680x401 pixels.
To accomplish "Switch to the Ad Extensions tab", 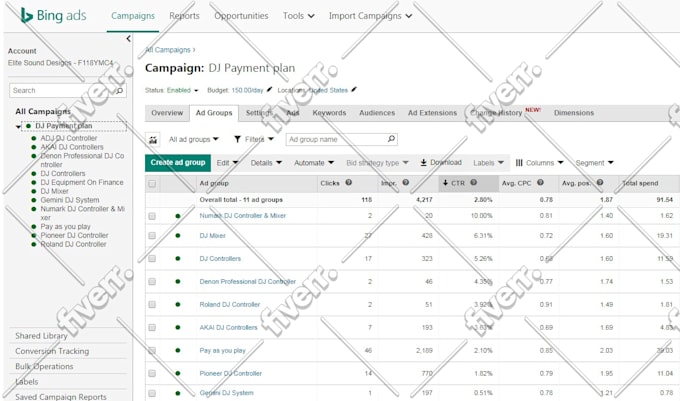I will pyautogui.click(x=432, y=113).
